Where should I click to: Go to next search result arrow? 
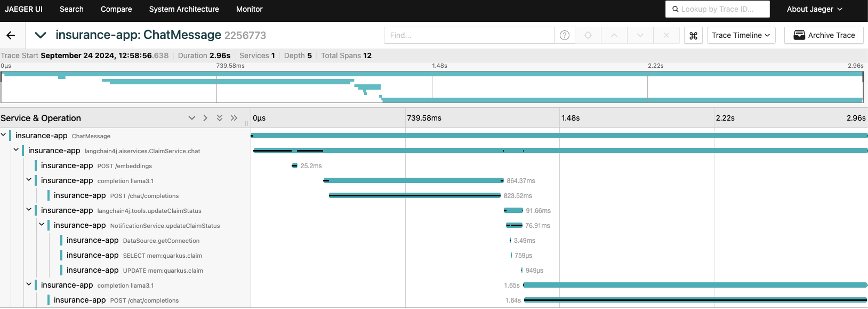coord(640,35)
